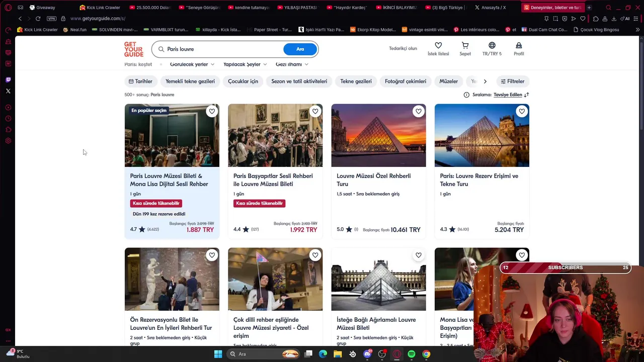644x362 pixels.
Task: Click the TR/TRY language globe icon
Action: coord(492,45)
